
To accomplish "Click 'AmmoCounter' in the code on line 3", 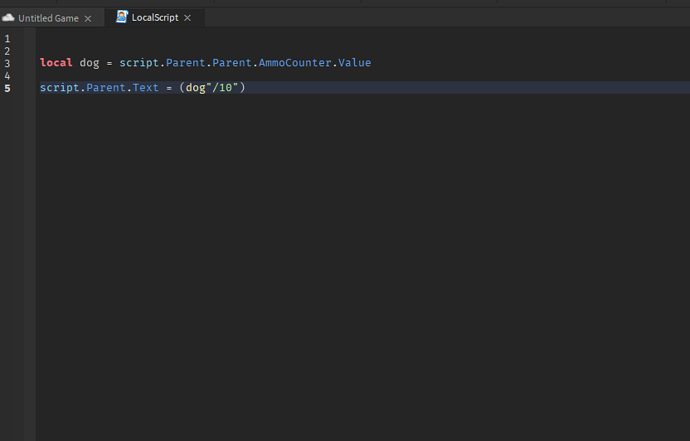I will pyautogui.click(x=295, y=62).
